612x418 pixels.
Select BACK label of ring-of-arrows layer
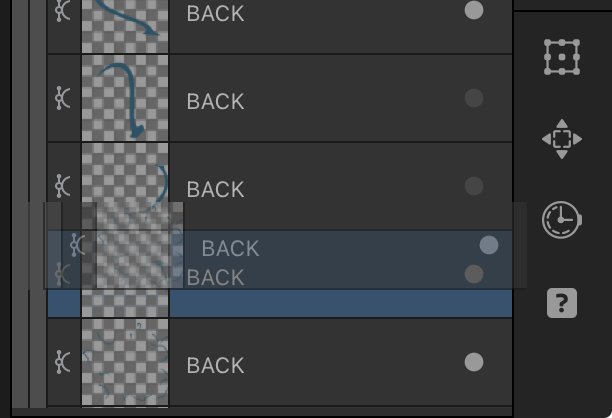[215, 366]
